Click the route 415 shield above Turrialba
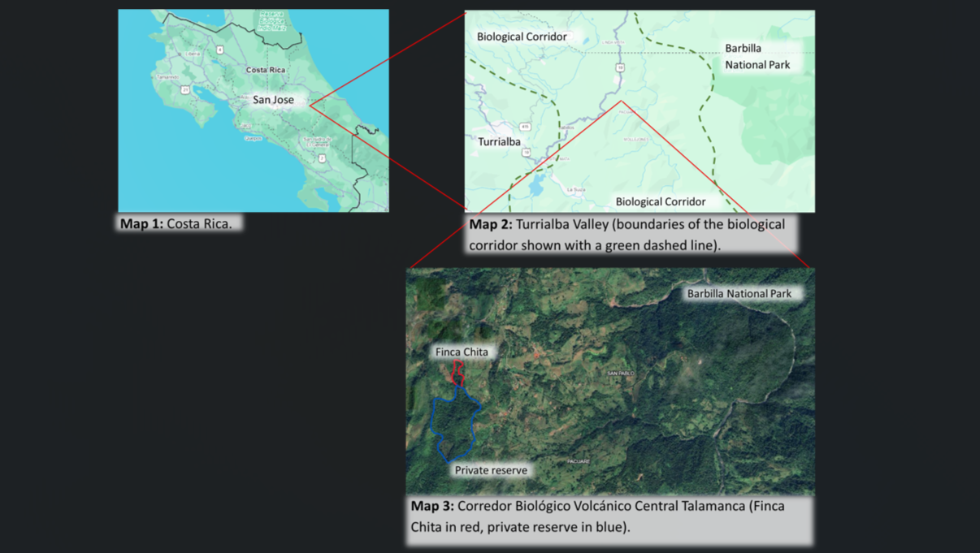 pos(526,127)
